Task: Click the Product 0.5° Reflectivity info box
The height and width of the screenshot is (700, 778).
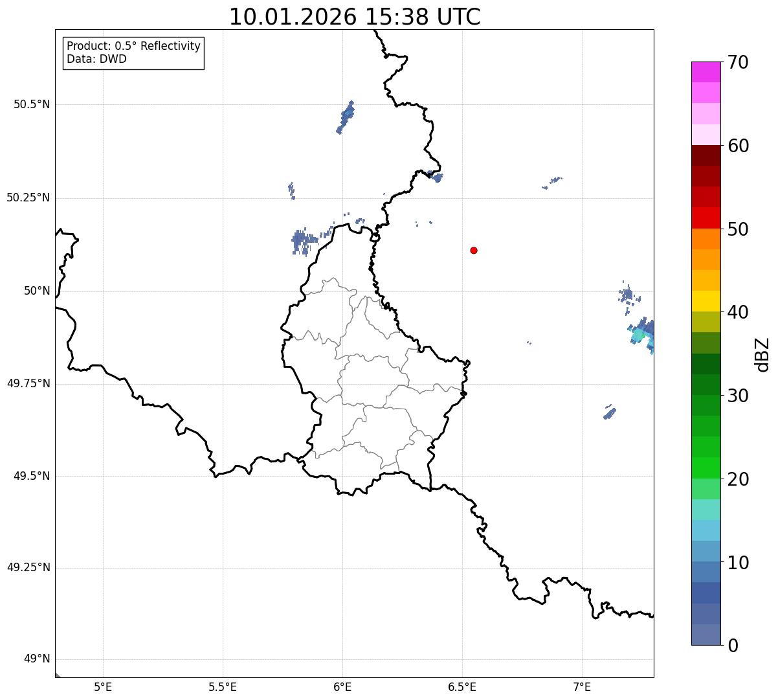Action: point(133,53)
